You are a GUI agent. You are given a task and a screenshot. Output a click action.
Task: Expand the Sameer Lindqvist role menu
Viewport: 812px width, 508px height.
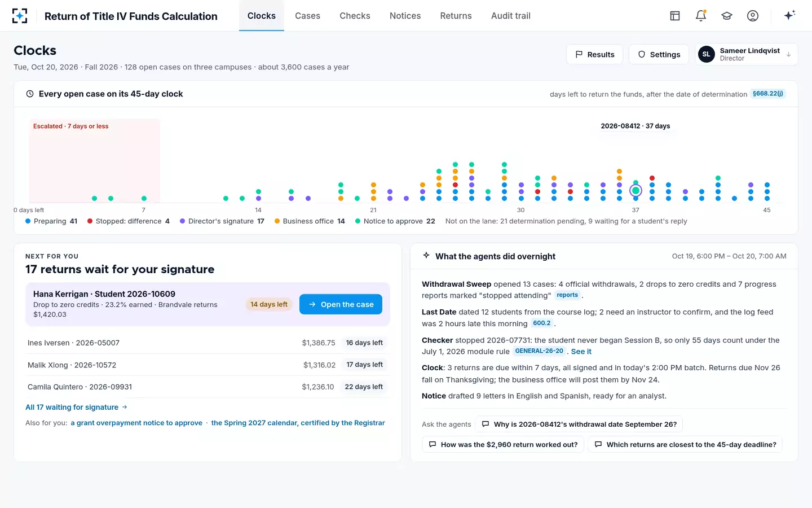click(x=746, y=54)
